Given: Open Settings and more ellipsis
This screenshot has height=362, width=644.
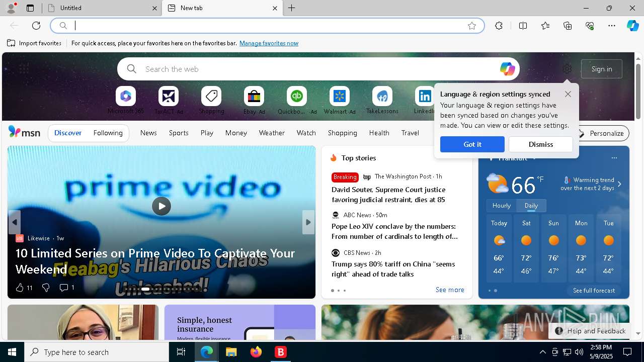Looking at the screenshot, I should click(x=612, y=26).
